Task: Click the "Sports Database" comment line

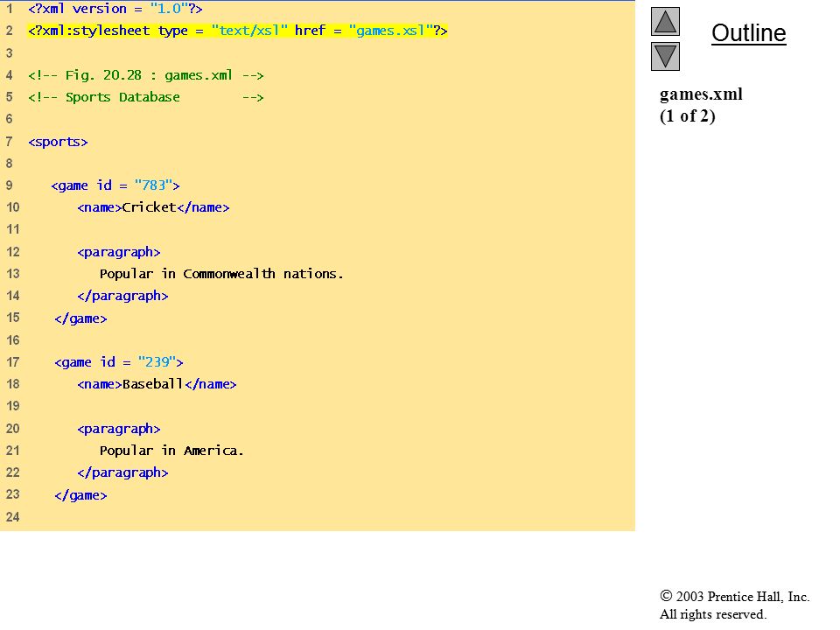Action: tap(146, 97)
